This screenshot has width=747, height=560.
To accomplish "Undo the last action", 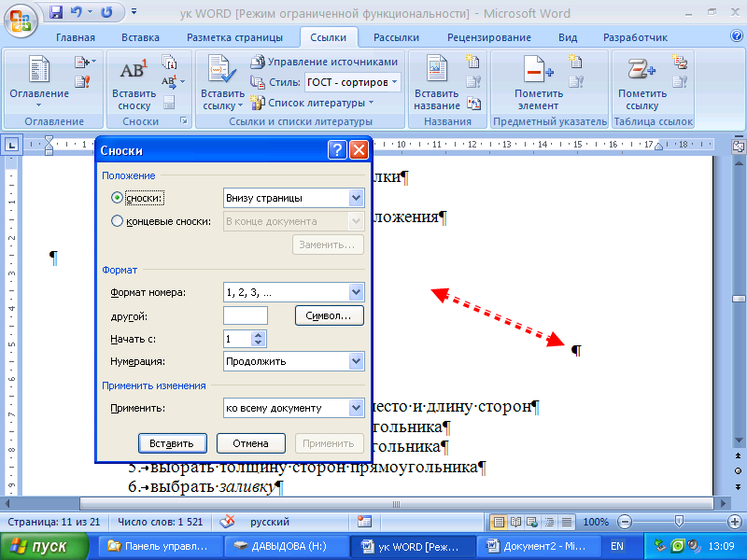I will click(x=77, y=12).
